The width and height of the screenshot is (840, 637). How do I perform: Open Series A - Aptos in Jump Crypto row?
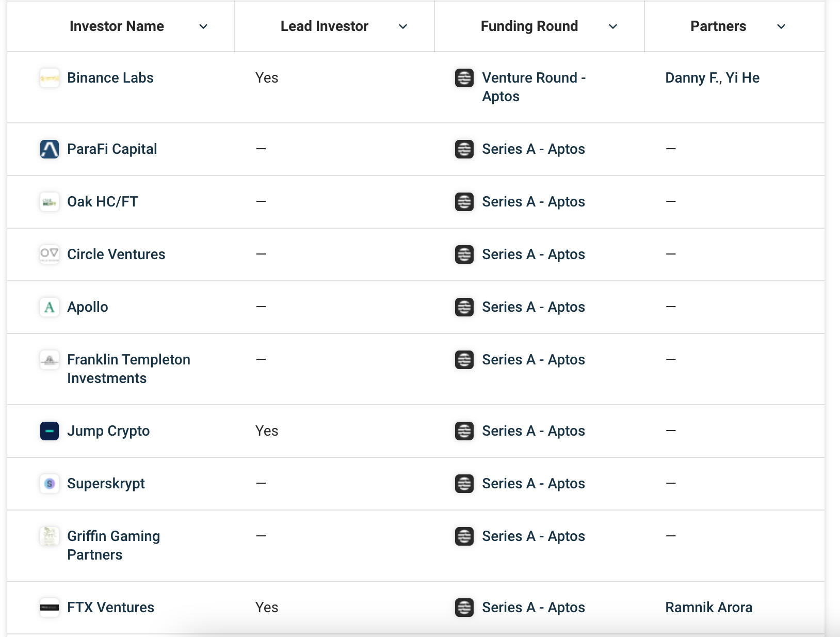tap(534, 431)
